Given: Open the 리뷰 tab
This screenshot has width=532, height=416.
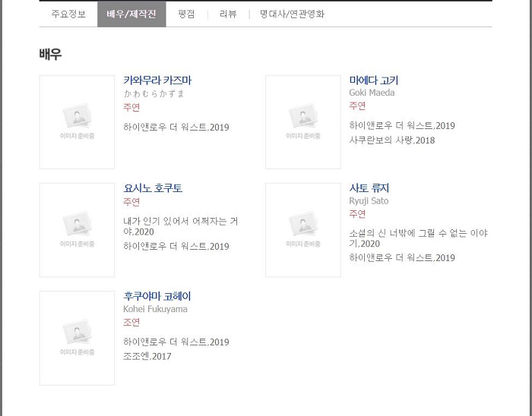Looking at the screenshot, I should coord(228,14).
